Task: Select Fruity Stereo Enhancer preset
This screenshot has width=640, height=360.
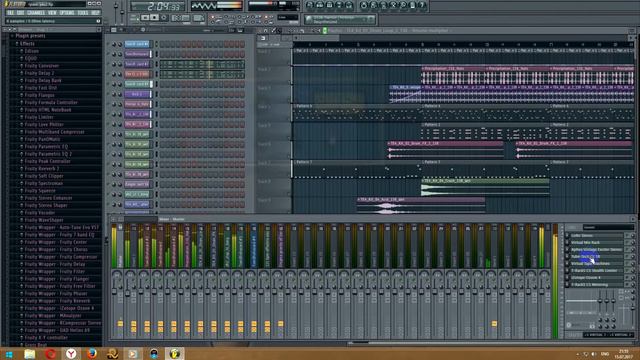Action: click(x=48, y=198)
